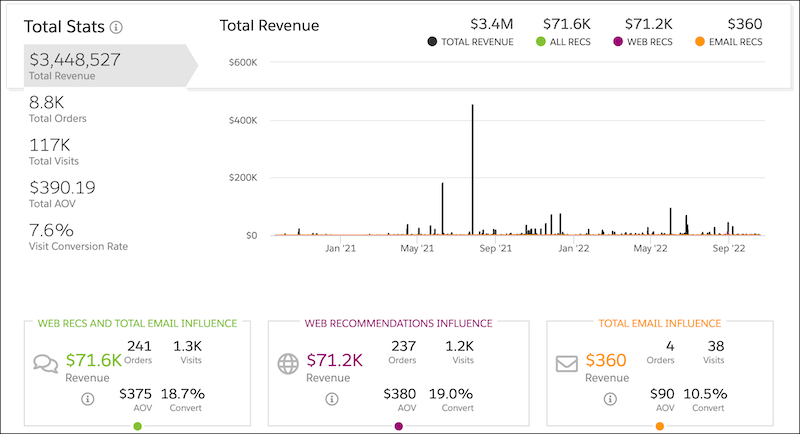Click the $3.4M legend value

coord(491,24)
